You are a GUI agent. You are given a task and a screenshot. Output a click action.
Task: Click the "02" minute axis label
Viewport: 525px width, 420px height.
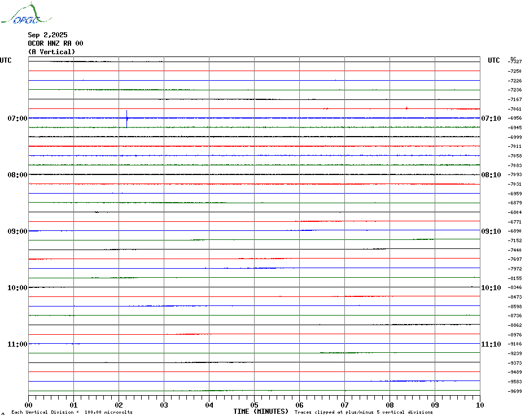[x=119, y=405]
